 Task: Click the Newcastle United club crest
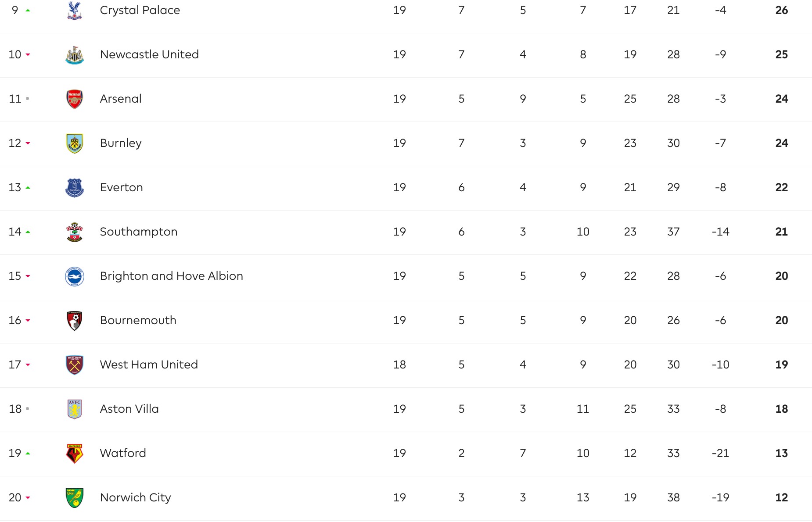(75, 55)
